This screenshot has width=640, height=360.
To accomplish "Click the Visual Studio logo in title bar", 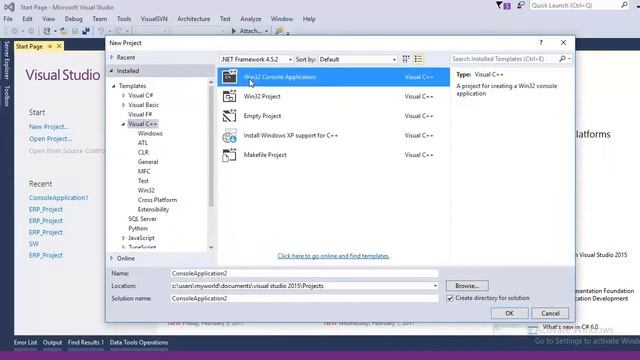I will 9,7.
